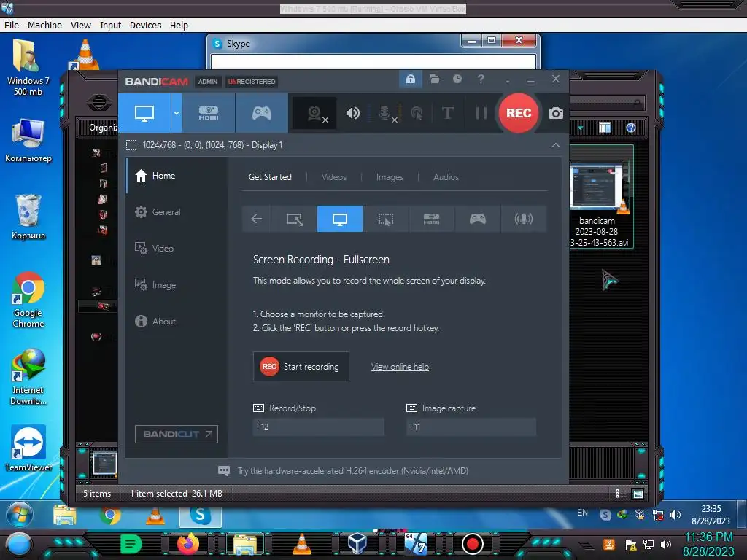Viewport: 747px width, 560px height.
Task: Open Internet Download Manager desktop icon
Action: click(28, 377)
